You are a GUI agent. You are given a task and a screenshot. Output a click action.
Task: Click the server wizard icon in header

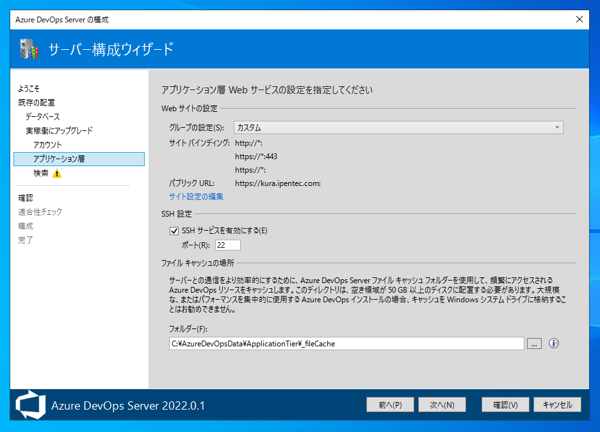[x=29, y=49]
